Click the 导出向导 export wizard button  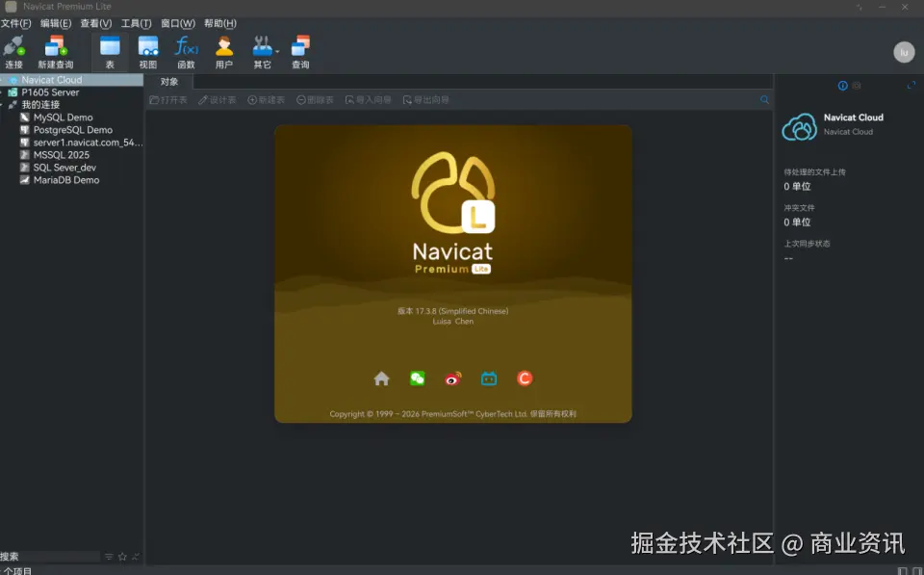426,100
